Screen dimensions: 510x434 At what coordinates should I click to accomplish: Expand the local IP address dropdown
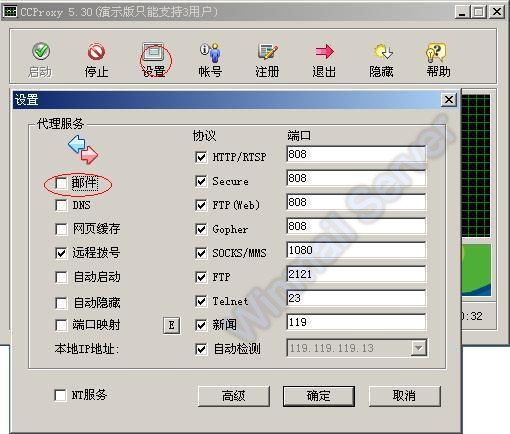point(419,348)
